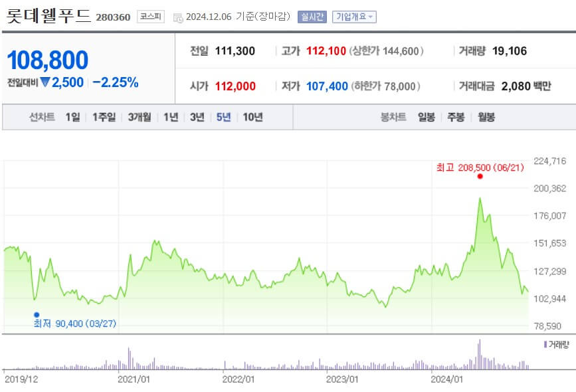Select the 3개월 line chart tab
This screenshot has height=392, width=576.
point(140,117)
